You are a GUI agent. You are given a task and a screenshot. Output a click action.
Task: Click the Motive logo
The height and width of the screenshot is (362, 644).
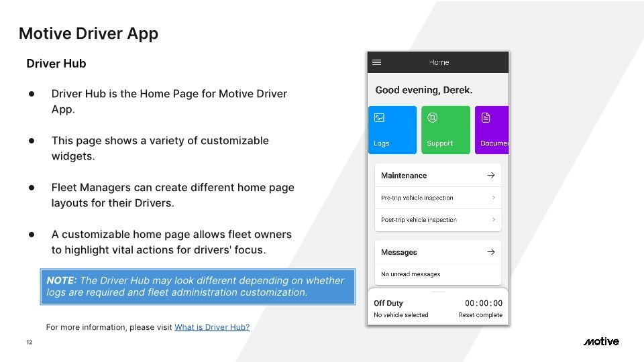[x=601, y=341]
